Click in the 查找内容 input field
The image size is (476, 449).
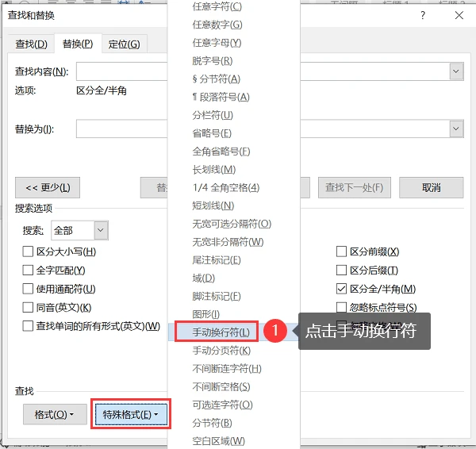(x=121, y=71)
